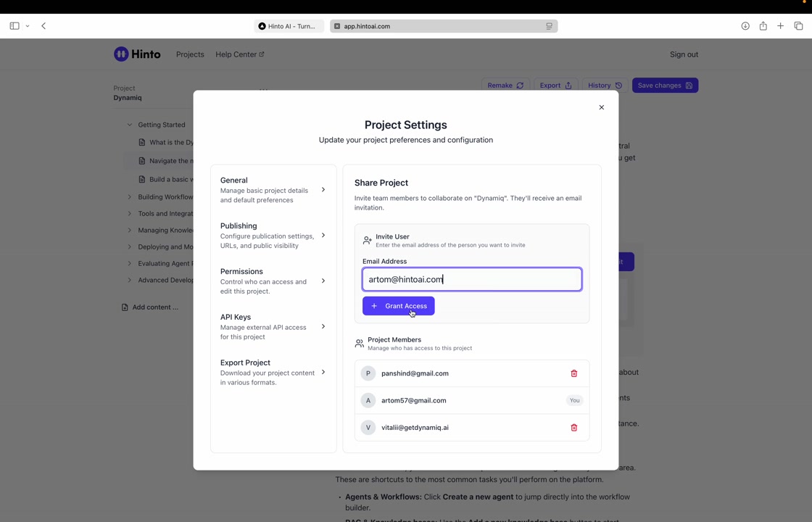Open Permissions settings section
The width and height of the screenshot is (812, 522).
(x=273, y=281)
